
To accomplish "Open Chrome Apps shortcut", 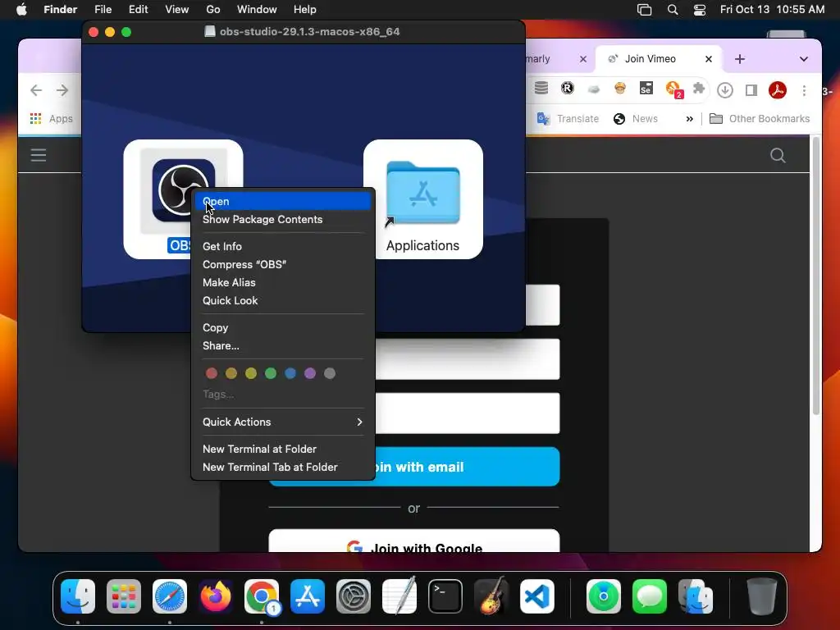I will tap(52, 118).
